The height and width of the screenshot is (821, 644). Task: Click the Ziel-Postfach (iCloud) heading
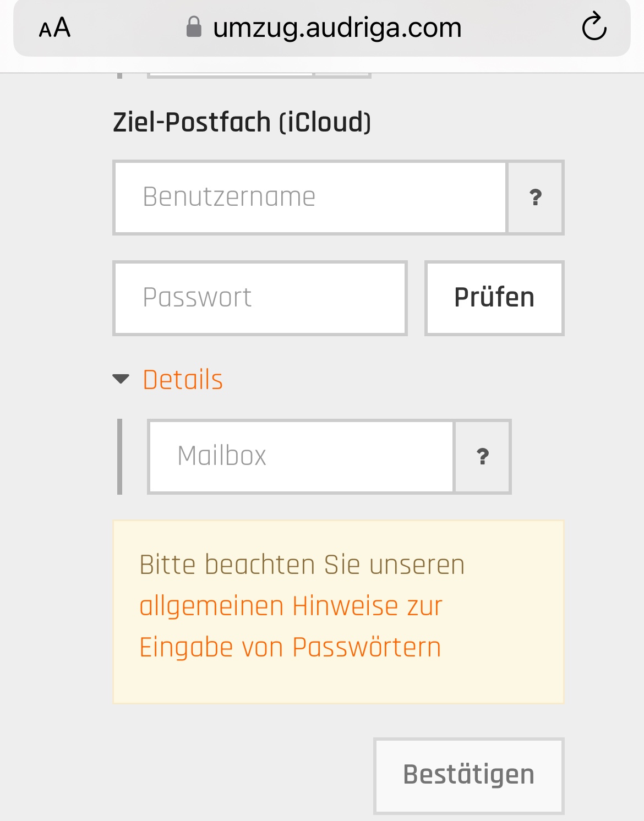[242, 122]
